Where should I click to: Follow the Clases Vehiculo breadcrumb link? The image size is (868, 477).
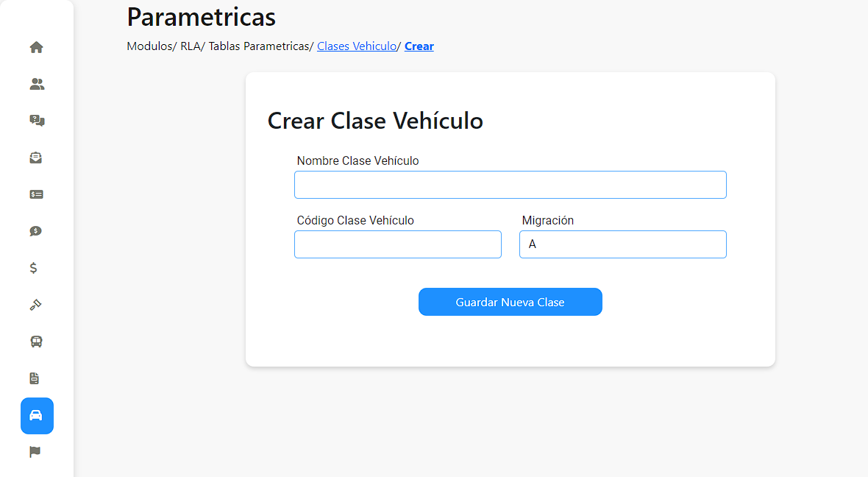[x=357, y=46]
